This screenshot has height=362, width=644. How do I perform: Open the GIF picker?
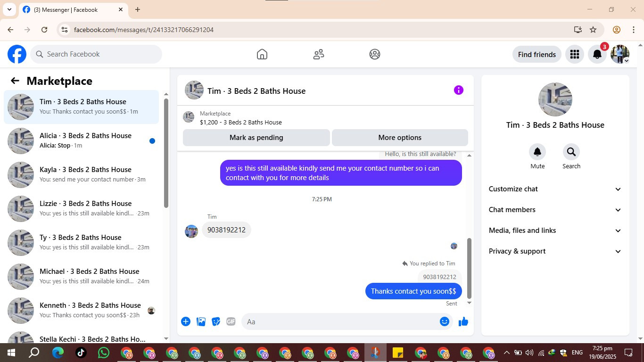click(x=231, y=321)
